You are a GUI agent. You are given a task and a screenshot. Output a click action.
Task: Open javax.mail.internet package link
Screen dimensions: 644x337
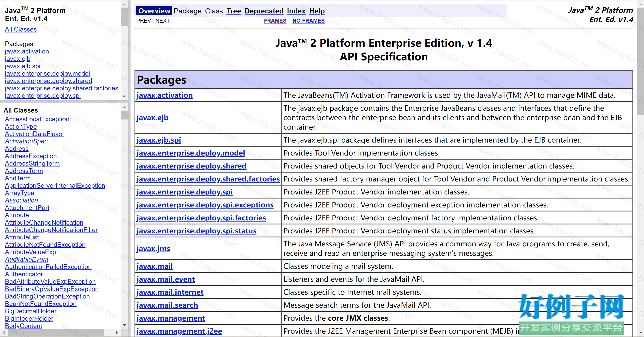coord(170,292)
